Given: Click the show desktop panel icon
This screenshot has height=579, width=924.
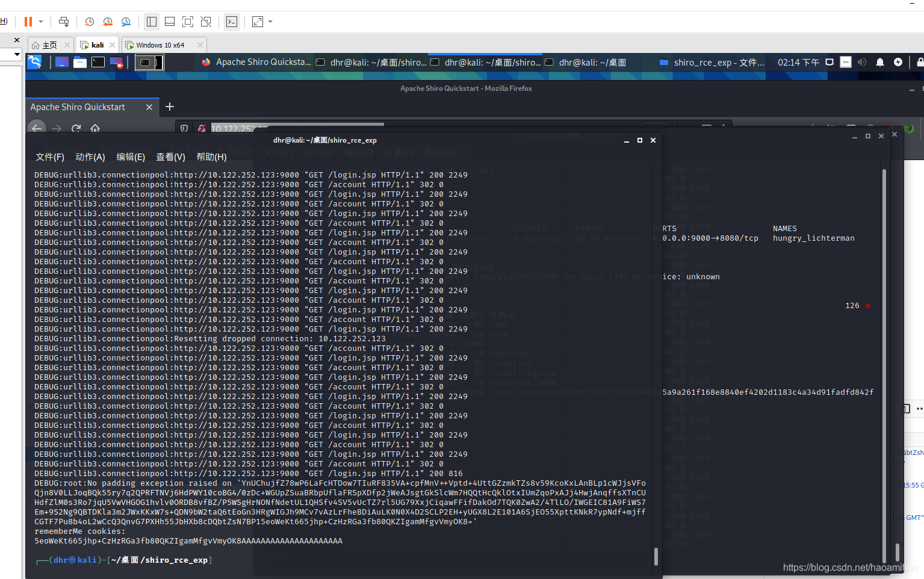Looking at the screenshot, I should point(61,62).
